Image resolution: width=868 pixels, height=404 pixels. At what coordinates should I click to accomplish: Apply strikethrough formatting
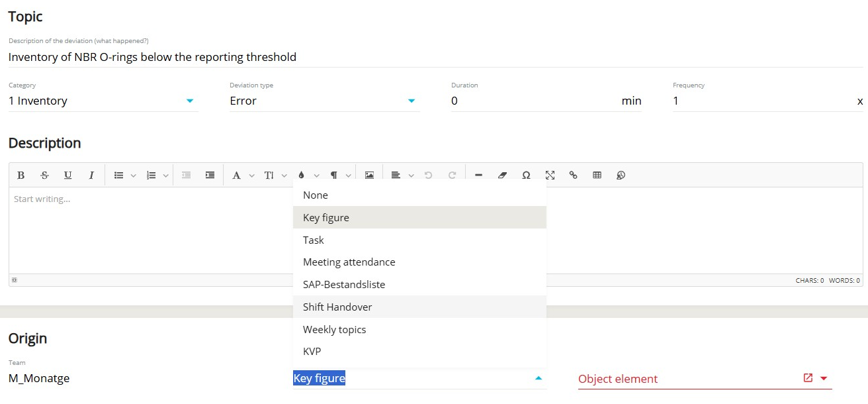(x=44, y=176)
